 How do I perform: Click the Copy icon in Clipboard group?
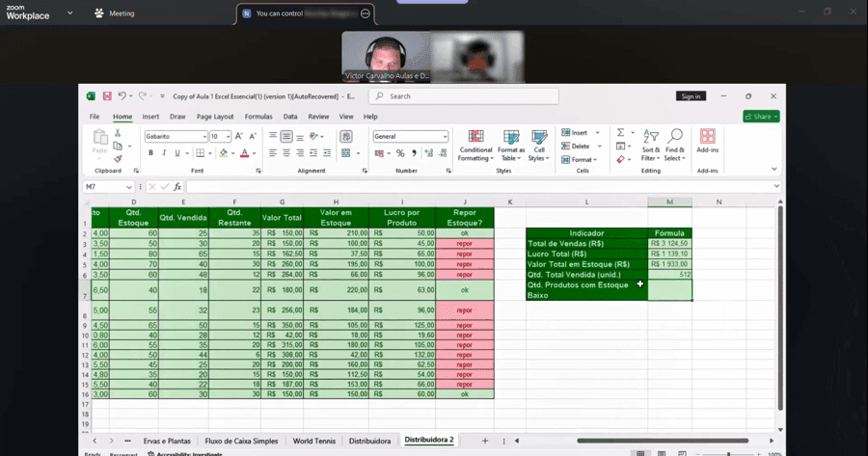[118, 147]
